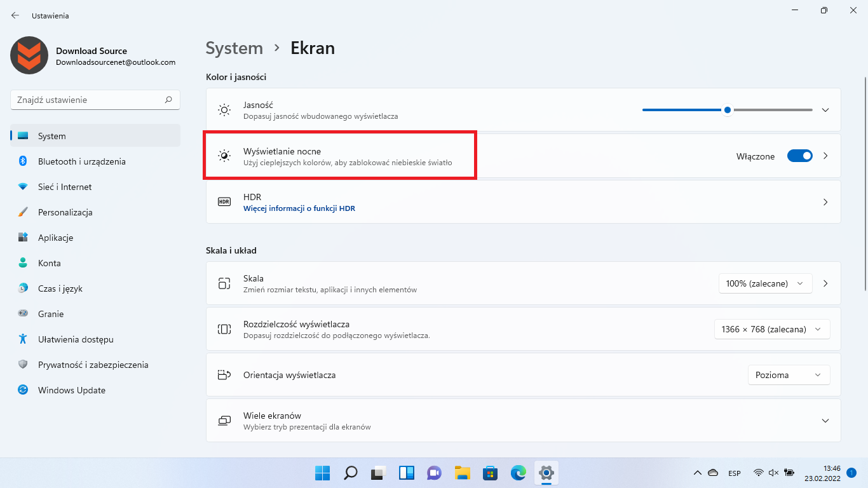Open the 1366 × 768 (zalecana) resolution dropdown
The width and height of the screenshot is (868, 488).
tap(772, 329)
